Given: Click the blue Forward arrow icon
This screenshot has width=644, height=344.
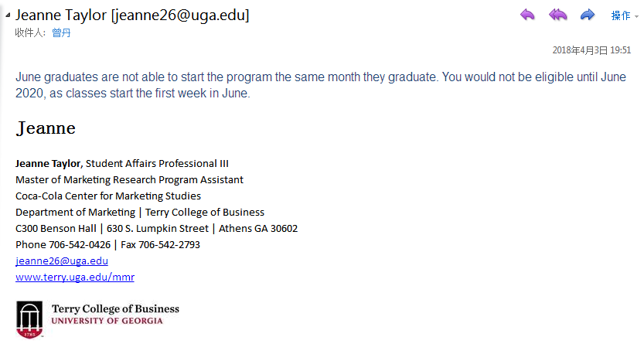Looking at the screenshot, I should tap(588, 15).
